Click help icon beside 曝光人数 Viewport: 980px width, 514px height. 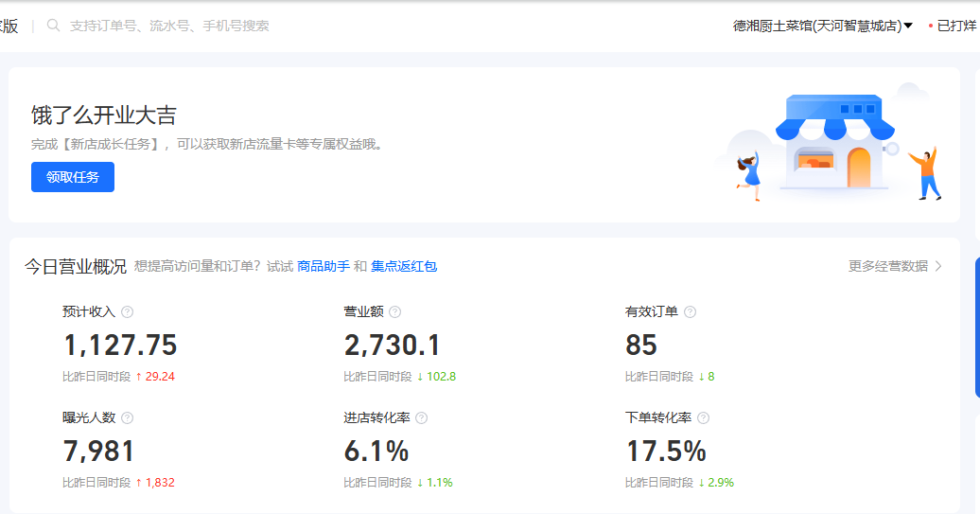point(127,418)
